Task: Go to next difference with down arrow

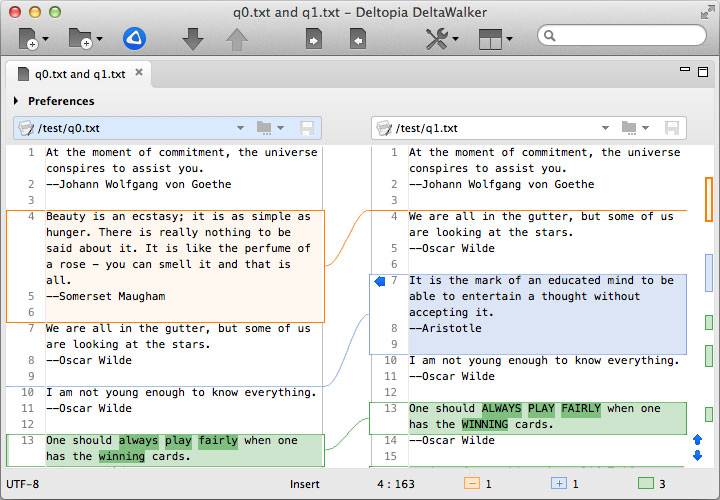Action: pos(192,39)
